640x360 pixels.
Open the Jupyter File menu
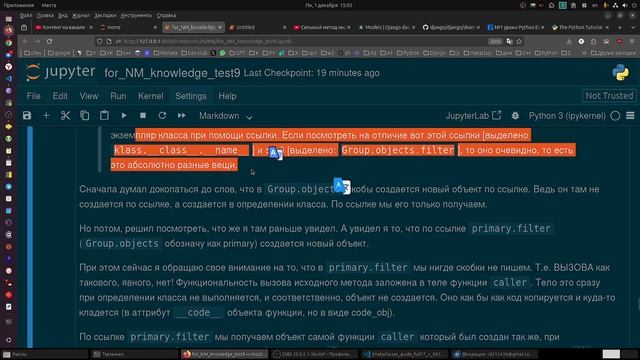tap(33, 96)
